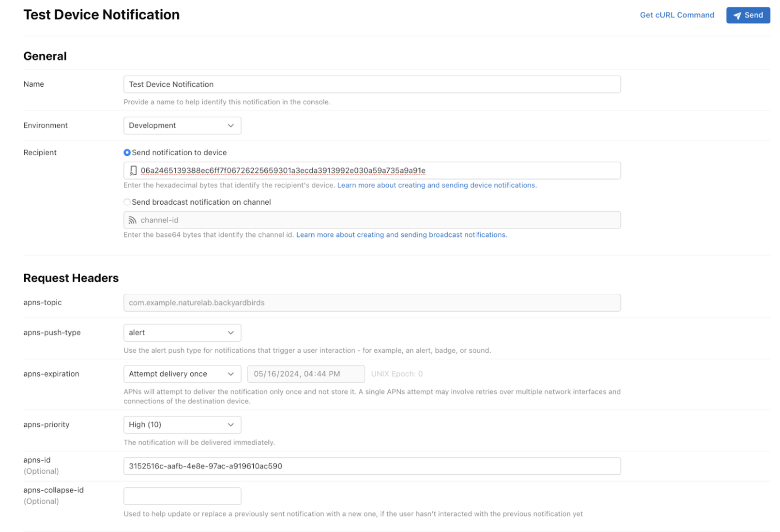Click the Name input field
This screenshot has width=780, height=532.
pyautogui.click(x=372, y=84)
